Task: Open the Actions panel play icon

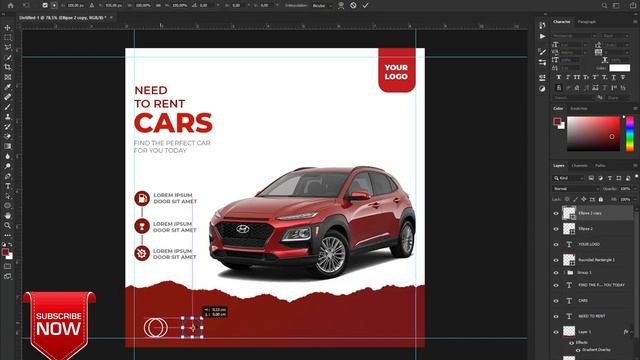Action: [x=542, y=36]
